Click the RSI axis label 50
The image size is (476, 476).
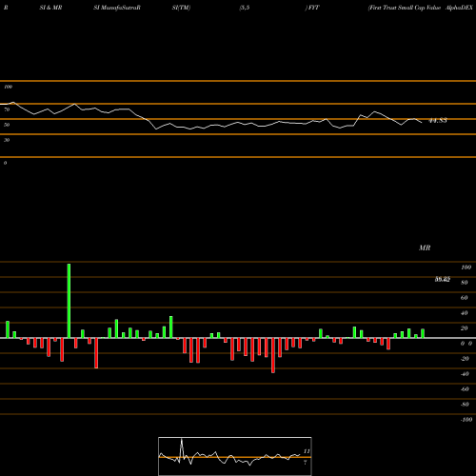(7, 125)
